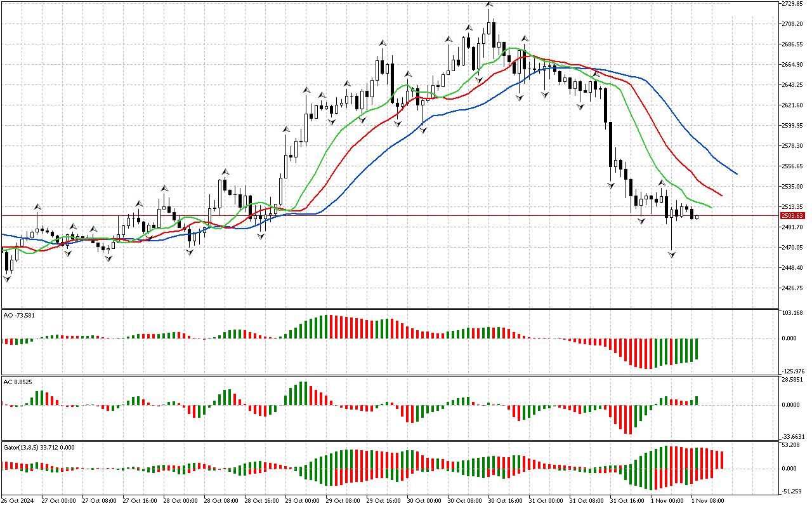The height and width of the screenshot is (508, 812).
Task: Click the 2686.55 price level label
Action: [794, 44]
